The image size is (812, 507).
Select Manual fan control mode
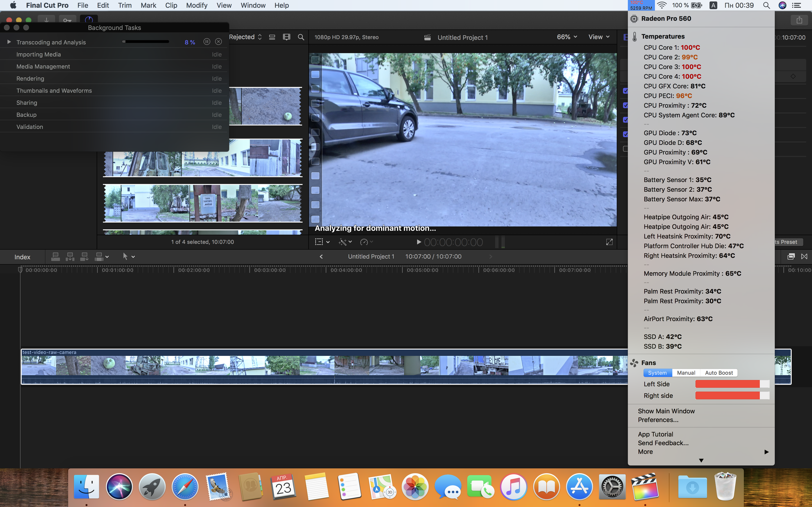686,373
